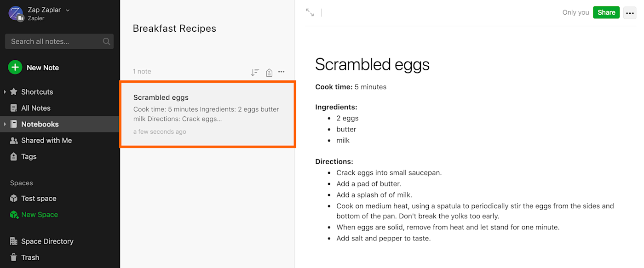Open Tags in the sidebar
The width and height of the screenshot is (644, 268).
tap(29, 156)
